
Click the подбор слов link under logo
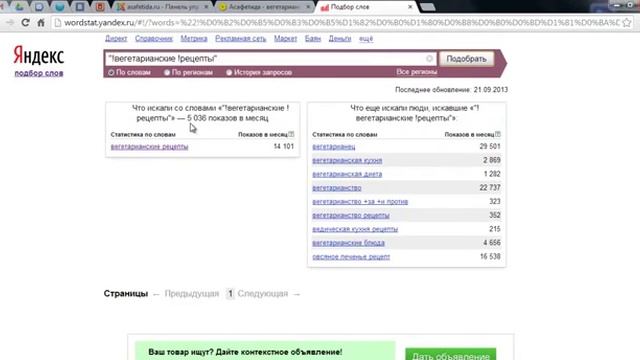point(39,73)
